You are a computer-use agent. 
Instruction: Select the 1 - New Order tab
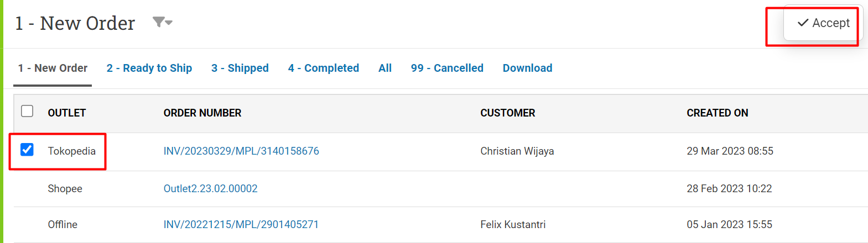tap(53, 68)
